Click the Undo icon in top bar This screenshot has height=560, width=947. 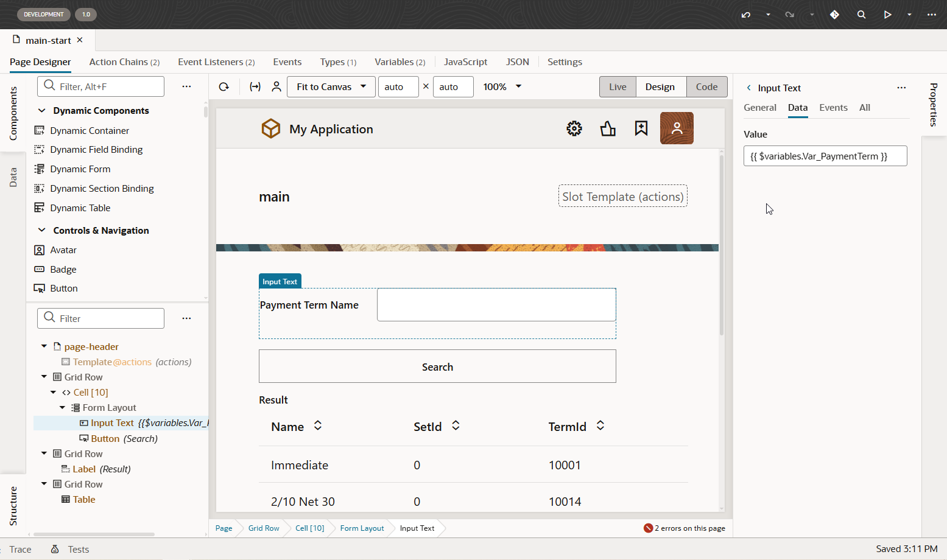coord(746,15)
